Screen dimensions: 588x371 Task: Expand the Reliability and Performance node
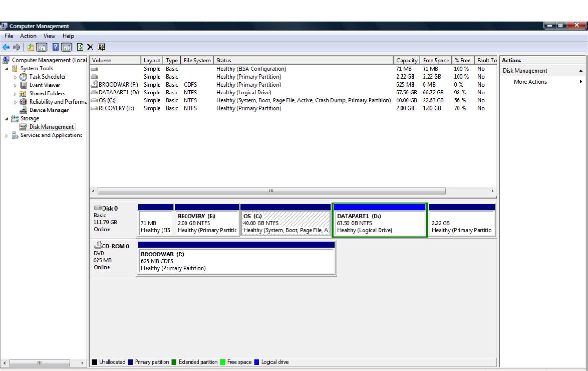(15, 102)
